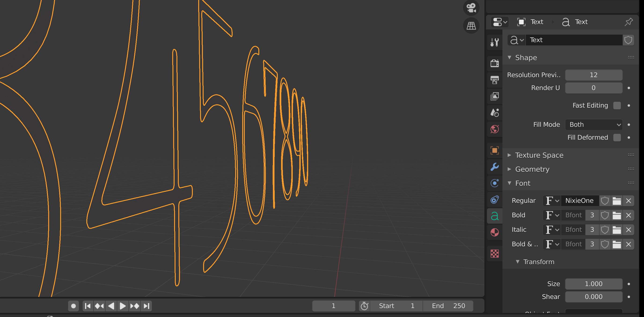Open the Tool properties tab
Viewport: 644px width, 317px height.
coord(494,42)
